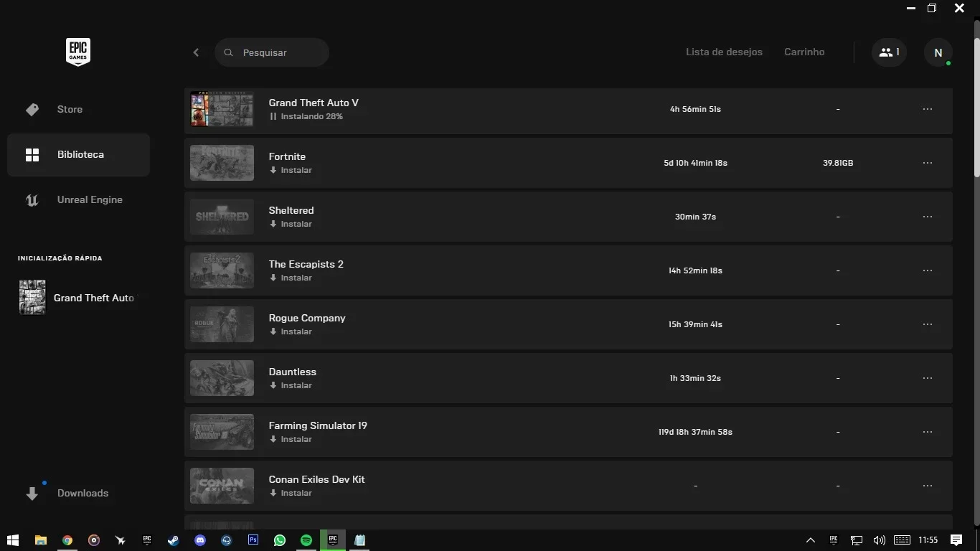Click Instalar under Conan Exiles Dev Kit

pyautogui.click(x=291, y=493)
